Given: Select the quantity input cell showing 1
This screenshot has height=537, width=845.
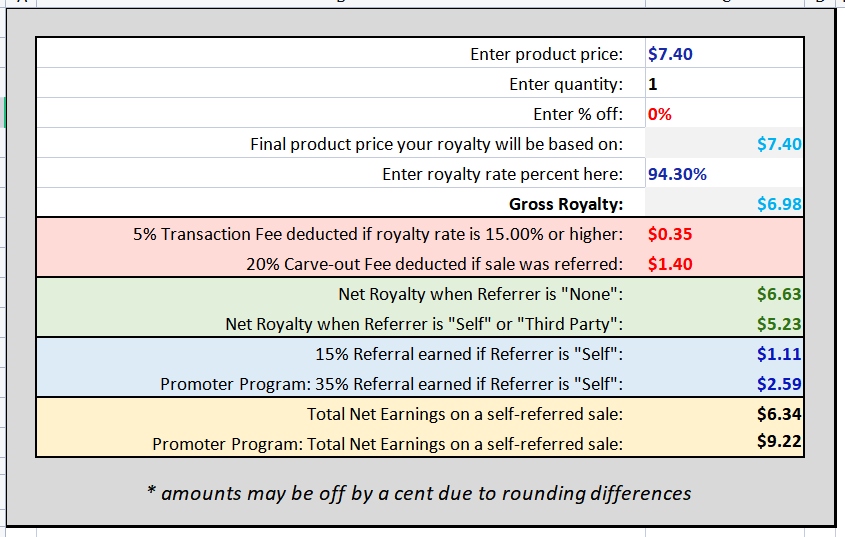Looking at the screenshot, I should 724,84.
